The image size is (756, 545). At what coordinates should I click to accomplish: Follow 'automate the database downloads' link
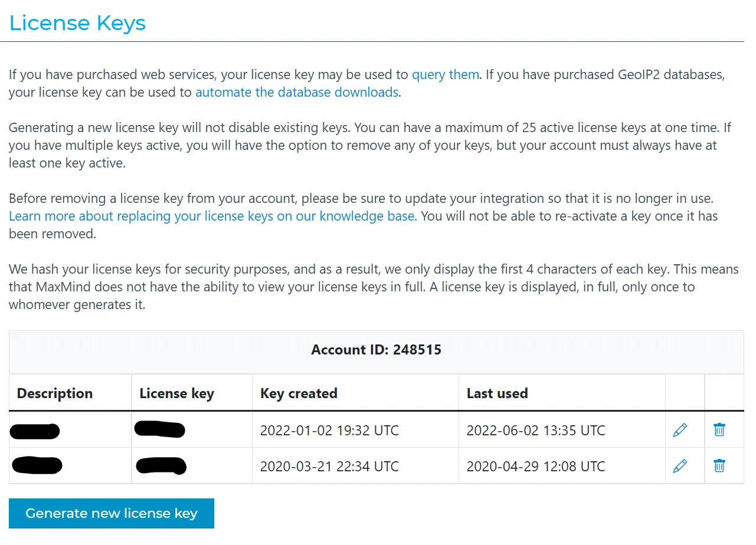tap(297, 93)
